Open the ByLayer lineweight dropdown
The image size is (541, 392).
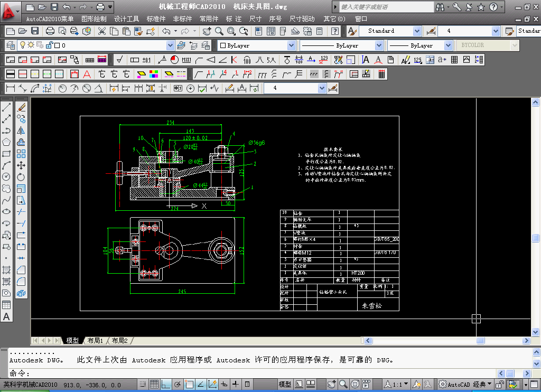[x=448, y=45]
